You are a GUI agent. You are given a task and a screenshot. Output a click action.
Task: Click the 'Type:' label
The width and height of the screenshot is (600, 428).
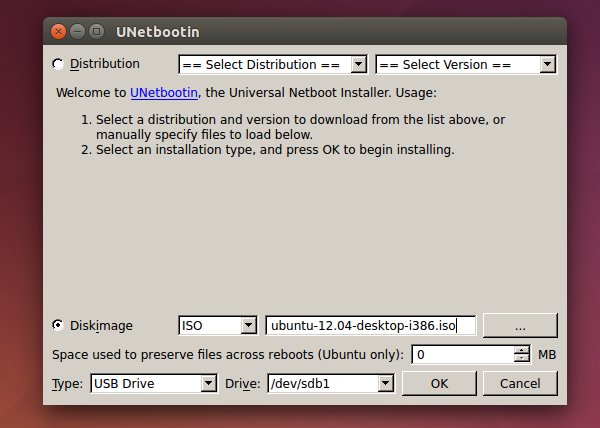click(67, 384)
